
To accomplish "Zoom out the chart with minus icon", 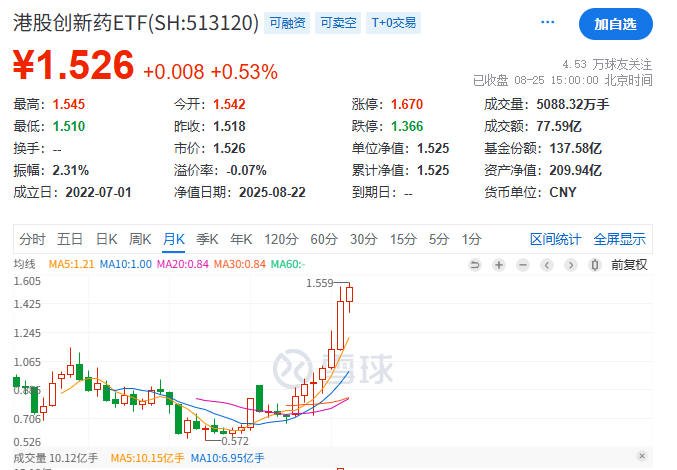I will [523, 265].
